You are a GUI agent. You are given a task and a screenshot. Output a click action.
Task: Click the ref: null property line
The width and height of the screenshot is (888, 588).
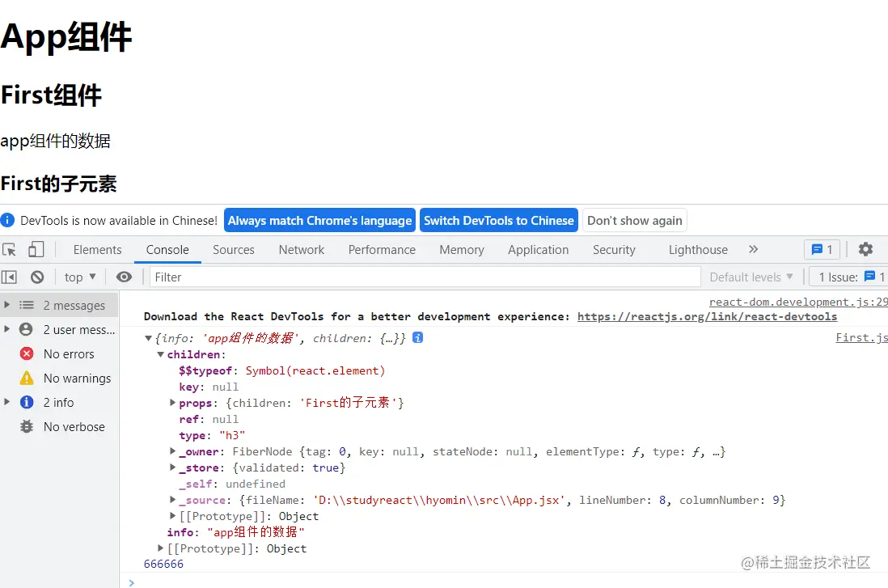209,419
